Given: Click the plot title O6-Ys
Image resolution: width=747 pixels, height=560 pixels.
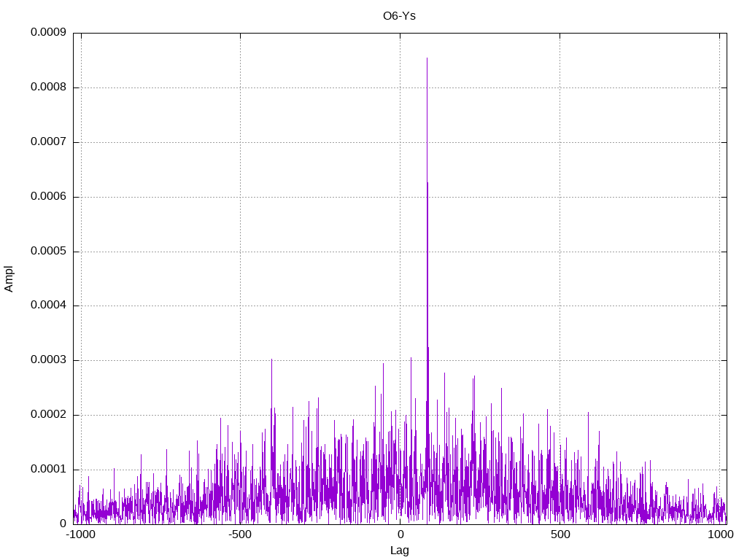Looking at the screenshot, I should coord(399,16).
